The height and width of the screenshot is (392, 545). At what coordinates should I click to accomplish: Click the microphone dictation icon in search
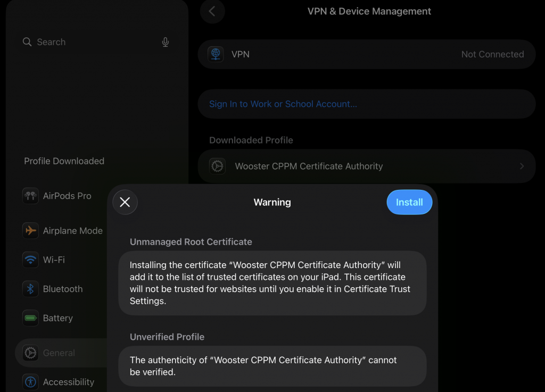tap(166, 42)
